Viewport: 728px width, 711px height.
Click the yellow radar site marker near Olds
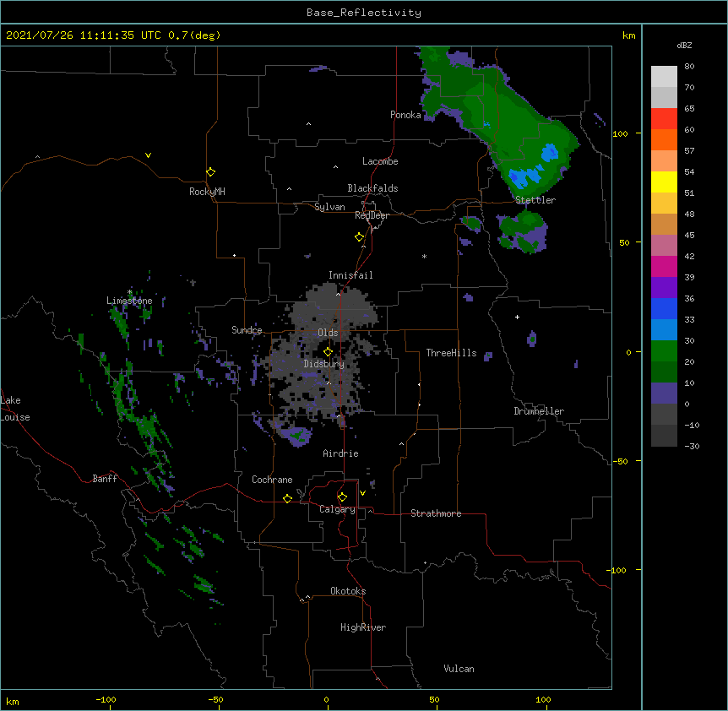328,352
